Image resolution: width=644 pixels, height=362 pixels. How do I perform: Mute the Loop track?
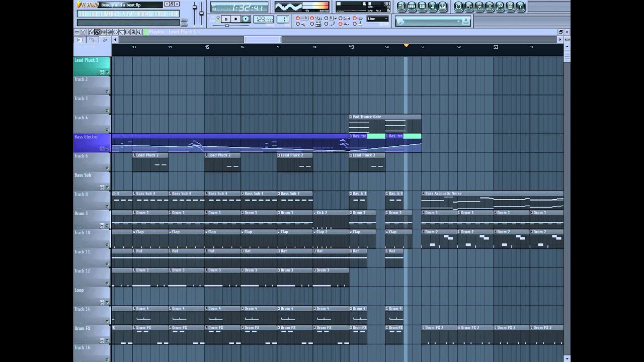click(107, 302)
